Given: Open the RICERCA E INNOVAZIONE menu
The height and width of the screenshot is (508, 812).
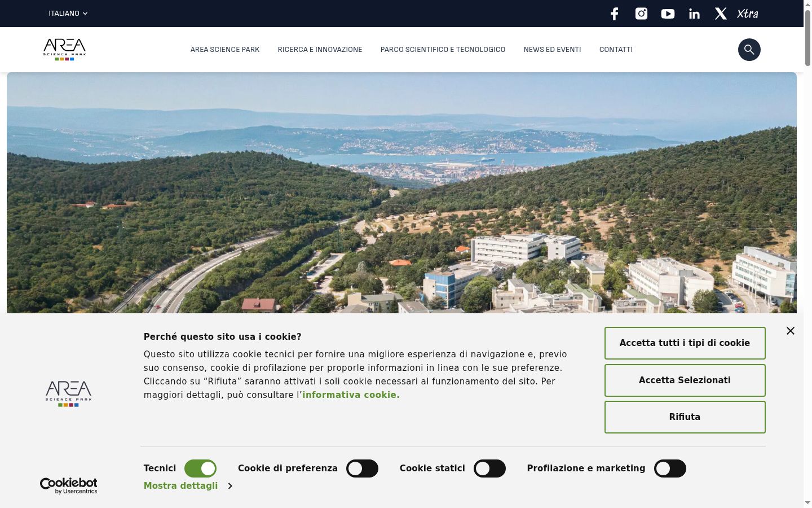Looking at the screenshot, I should (320, 50).
